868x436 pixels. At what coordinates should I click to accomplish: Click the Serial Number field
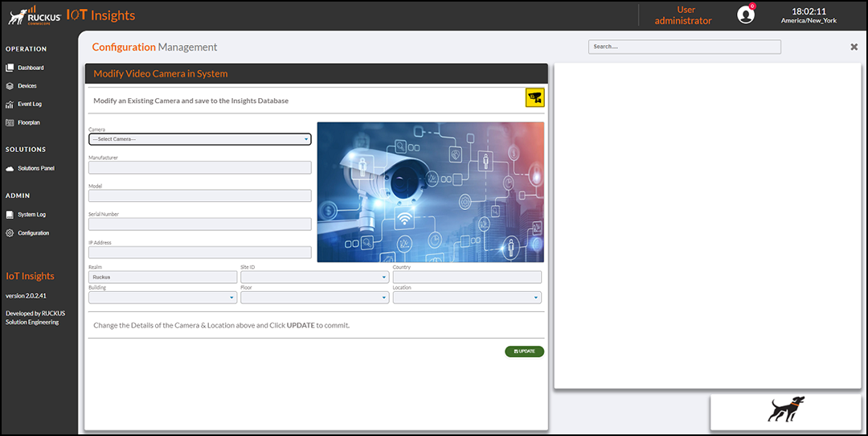pos(200,224)
